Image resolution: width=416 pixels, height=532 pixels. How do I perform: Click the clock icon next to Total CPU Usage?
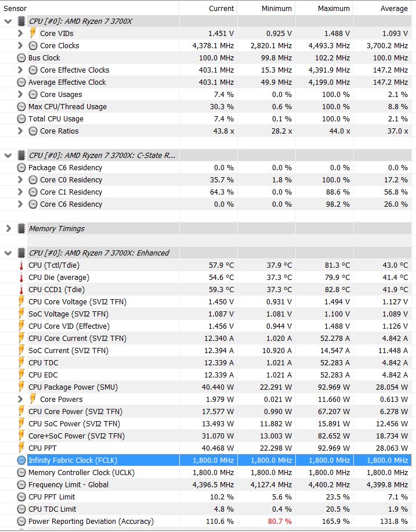21,119
